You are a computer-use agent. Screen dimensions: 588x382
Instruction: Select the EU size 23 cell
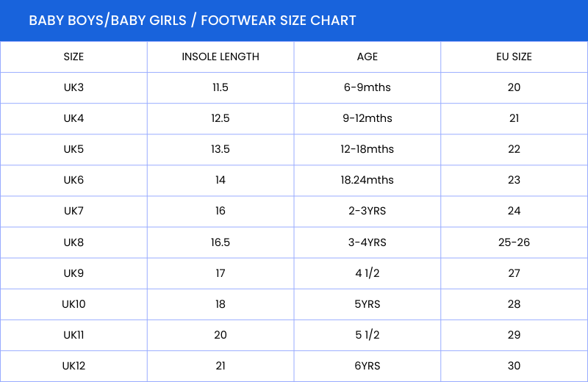tap(514, 180)
